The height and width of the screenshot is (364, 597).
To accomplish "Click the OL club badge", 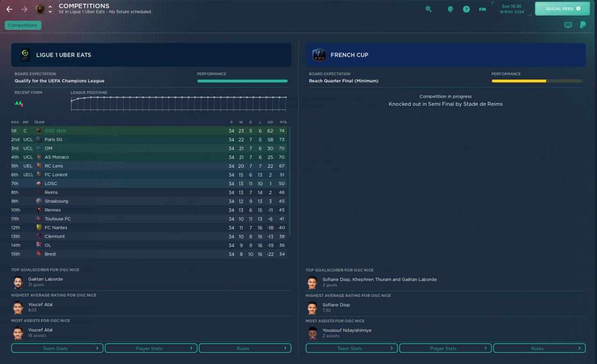I will (39, 246).
